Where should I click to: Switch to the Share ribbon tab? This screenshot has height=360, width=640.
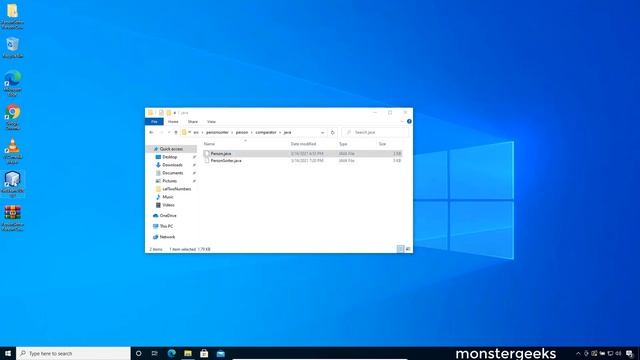click(193, 122)
